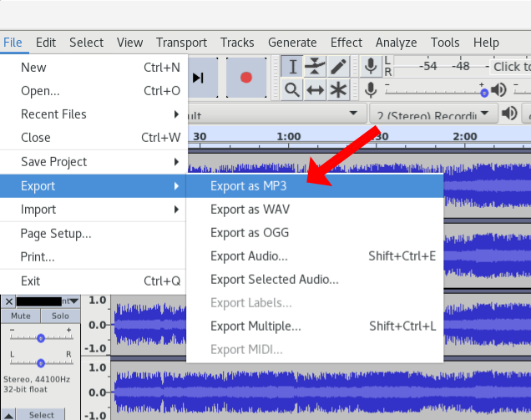Click the 'Stereo, 44100Hz' track info text
This screenshot has width=531, height=420.
(x=37, y=379)
